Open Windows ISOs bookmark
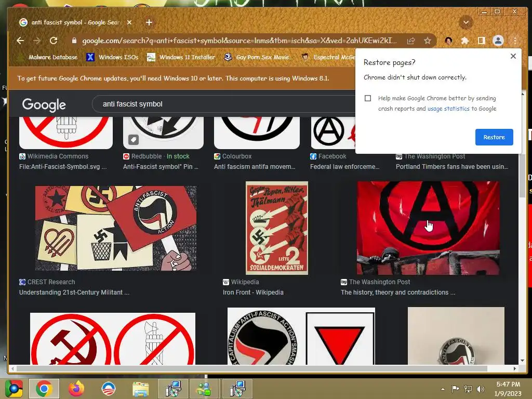 pyautogui.click(x=112, y=57)
